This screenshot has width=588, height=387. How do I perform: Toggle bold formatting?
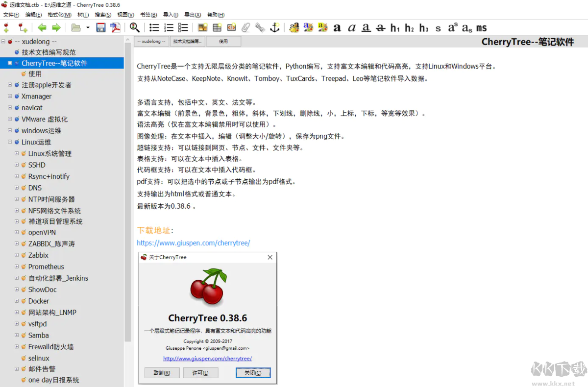pyautogui.click(x=337, y=28)
